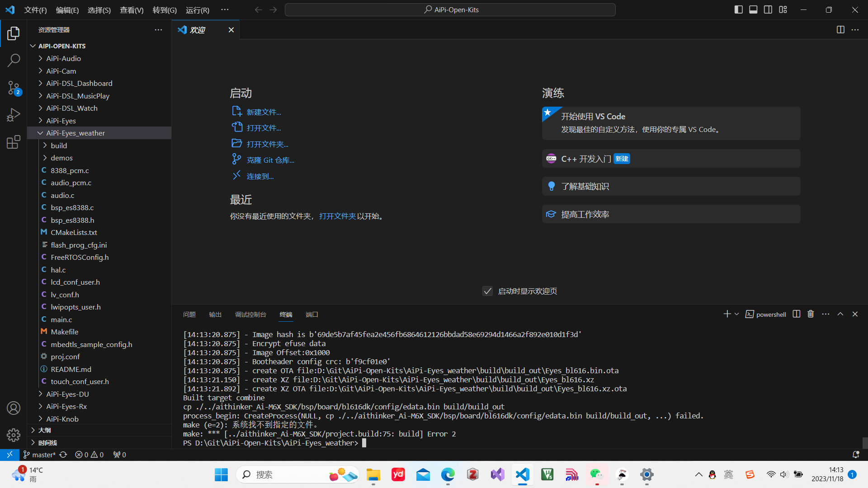Open the Accounts menu icon
Image resolution: width=868 pixels, height=488 pixels.
click(x=14, y=408)
